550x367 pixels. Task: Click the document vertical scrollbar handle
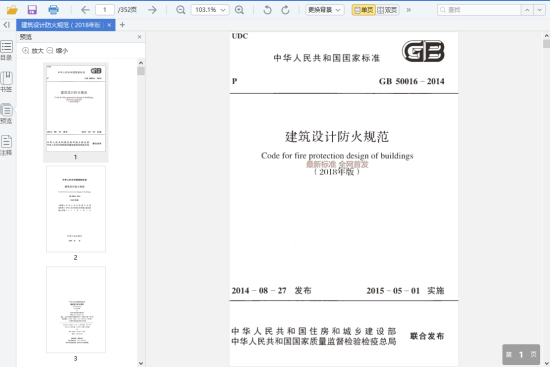tap(546, 44)
